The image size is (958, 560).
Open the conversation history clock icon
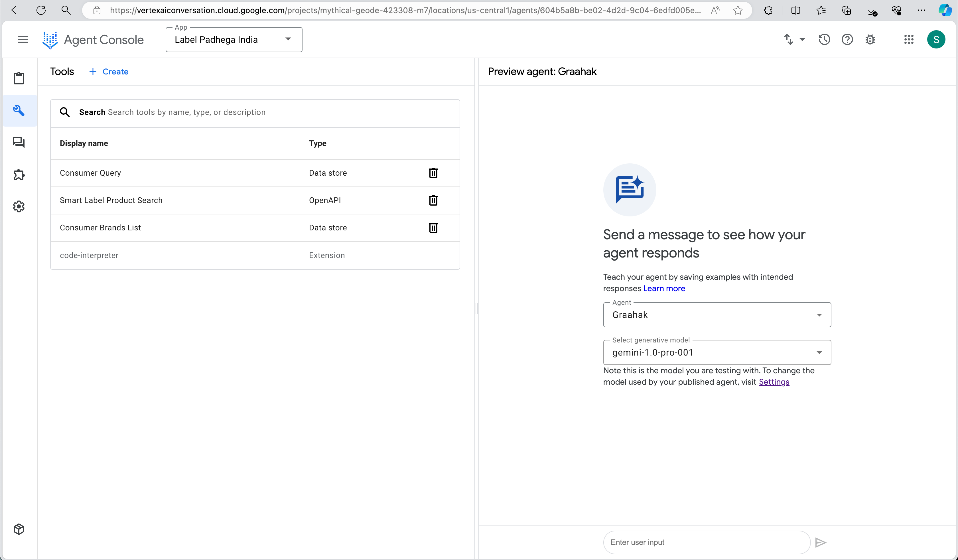point(824,40)
